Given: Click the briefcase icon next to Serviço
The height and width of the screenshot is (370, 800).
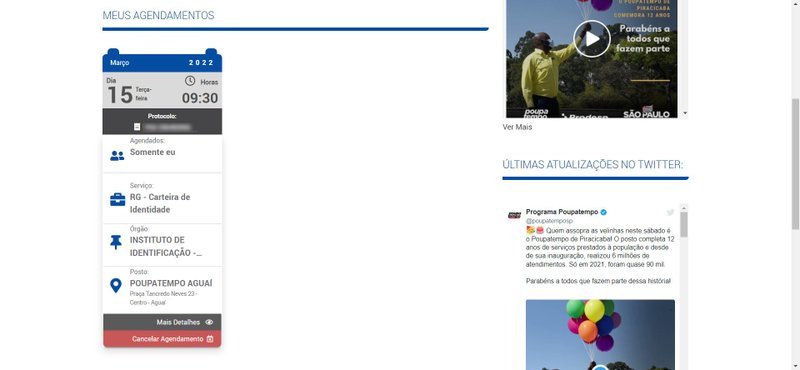Looking at the screenshot, I should tap(117, 200).
